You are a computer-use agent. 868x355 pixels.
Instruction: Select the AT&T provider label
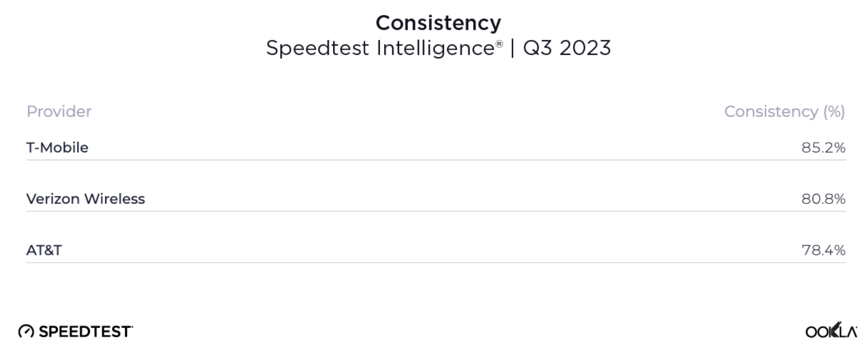pyautogui.click(x=44, y=250)
